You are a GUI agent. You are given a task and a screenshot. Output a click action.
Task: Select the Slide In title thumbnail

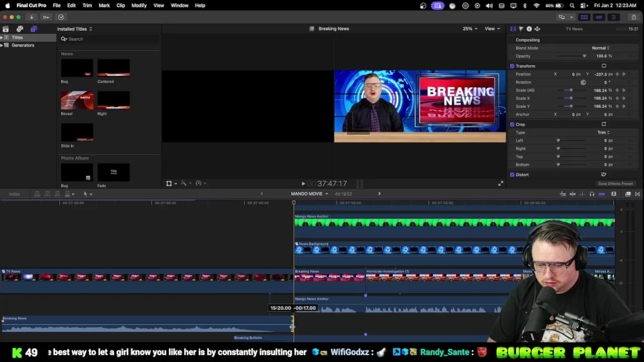coord(77,133)
